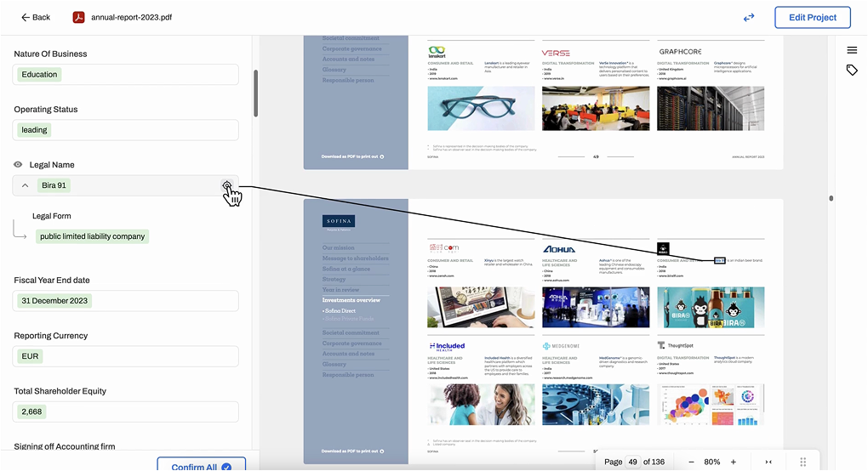The width and height of the screenshot is (868, 471).
Task: Click the Bira 91 legal name value
Action: [x=54, y=185]
